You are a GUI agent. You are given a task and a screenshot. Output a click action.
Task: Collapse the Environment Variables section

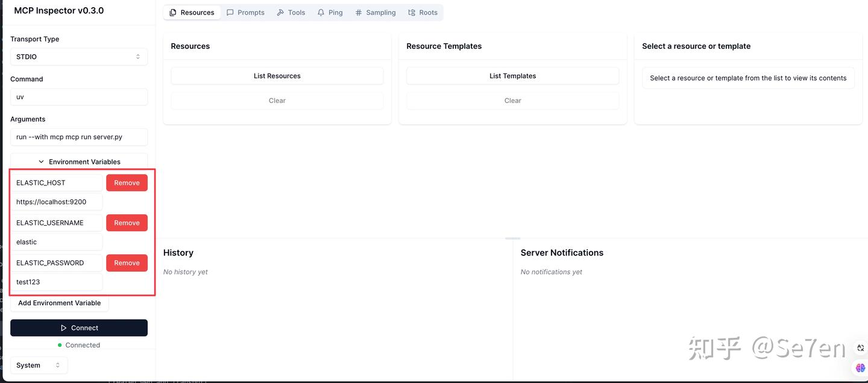41,161
